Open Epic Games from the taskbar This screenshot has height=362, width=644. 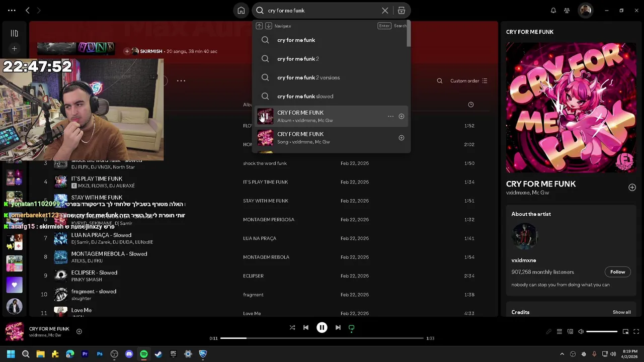174,354
